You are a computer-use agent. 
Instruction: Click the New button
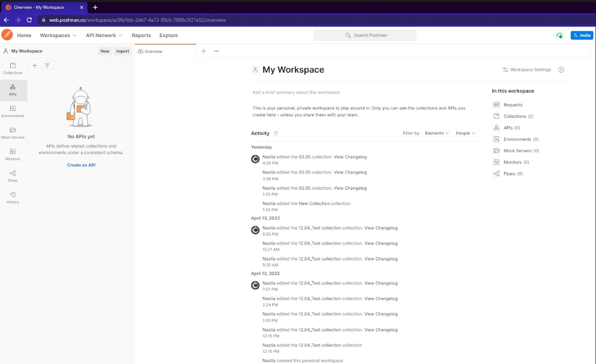(105, 51)
